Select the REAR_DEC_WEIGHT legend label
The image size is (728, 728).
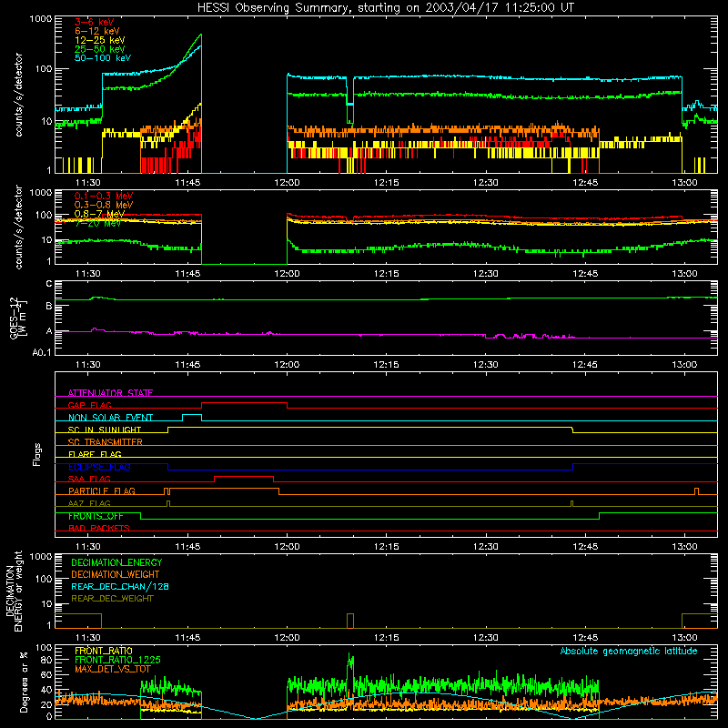point(112,599)
